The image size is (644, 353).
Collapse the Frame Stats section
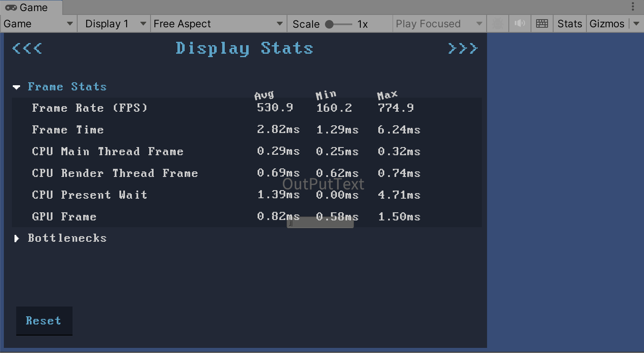[x=16, y=87]
